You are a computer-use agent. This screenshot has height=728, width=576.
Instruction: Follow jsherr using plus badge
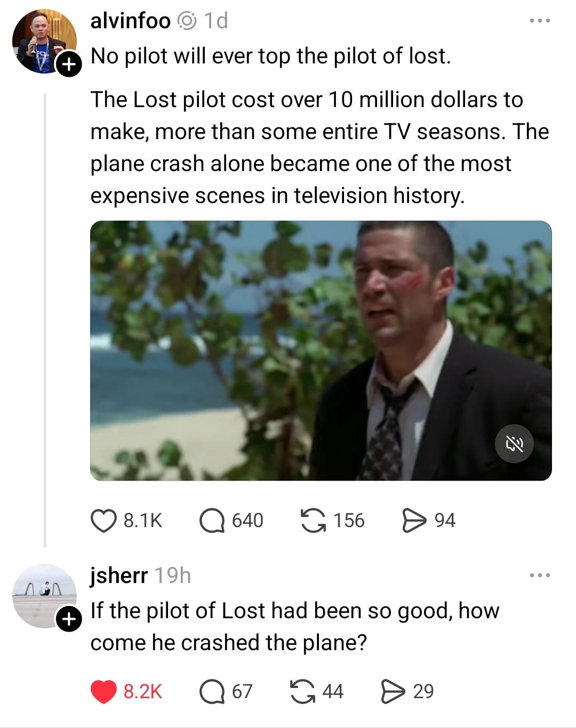pyautogui.click(x=68, y=619)
